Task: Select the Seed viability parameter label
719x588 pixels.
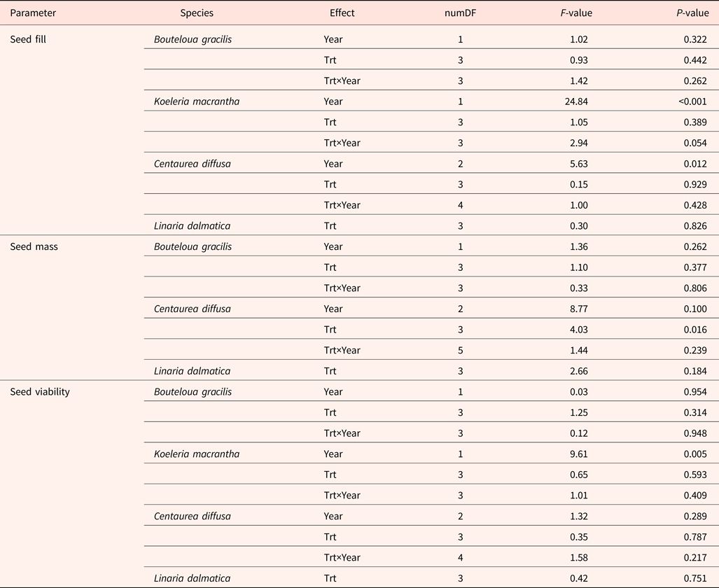Action: [x=40, y=392]
